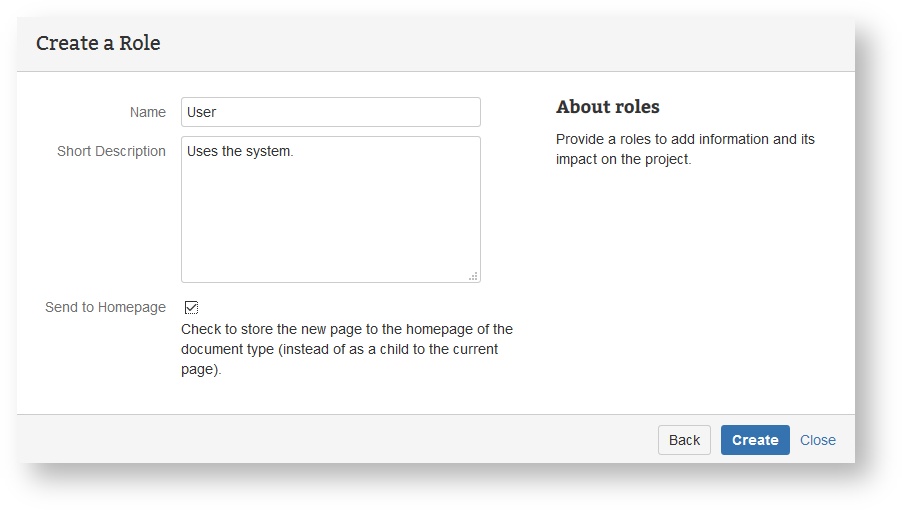Click the Create button
The height and width of the screenshot is (511, 903).
755,440
